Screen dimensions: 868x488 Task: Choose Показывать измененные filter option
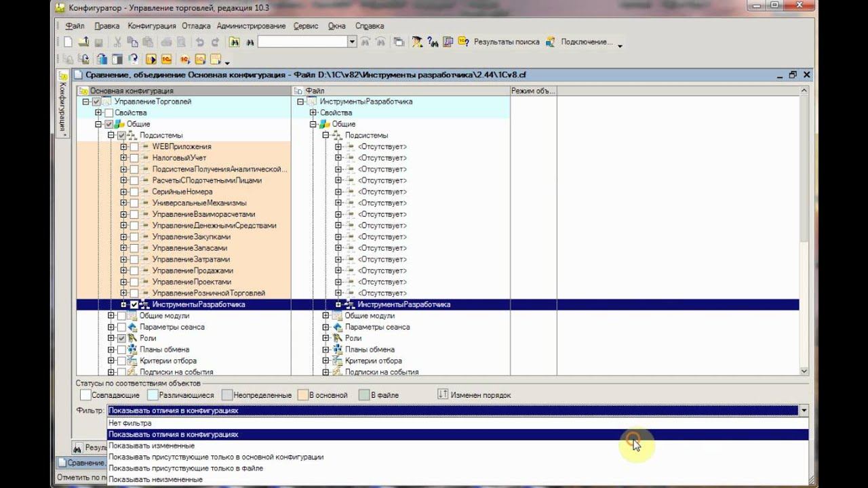[458, 445]
